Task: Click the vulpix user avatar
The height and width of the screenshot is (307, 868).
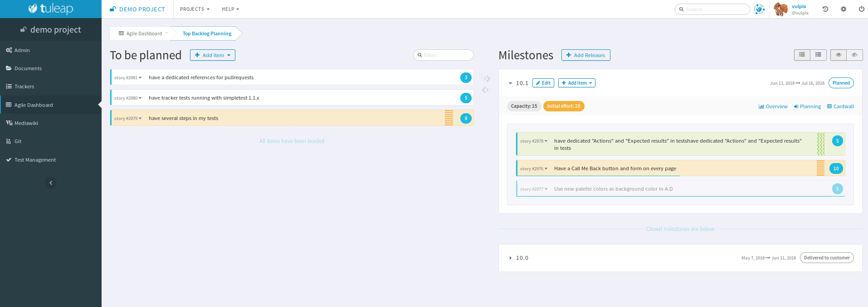Action: click(780, 9)
